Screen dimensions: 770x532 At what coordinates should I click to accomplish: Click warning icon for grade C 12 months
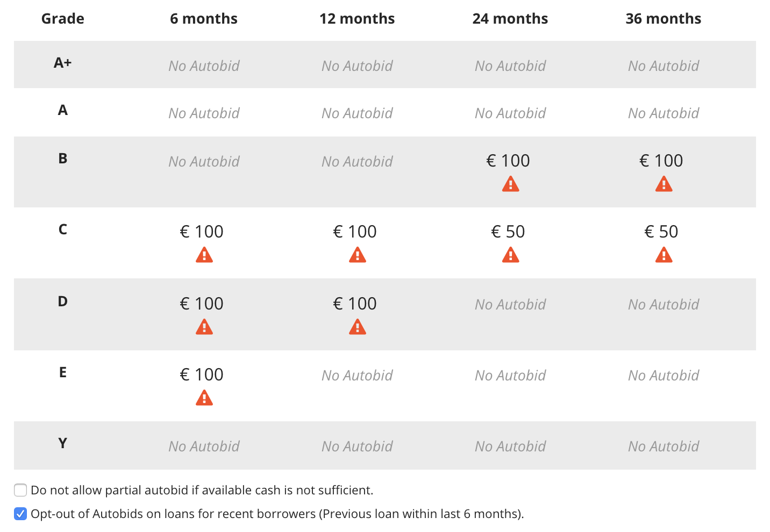coord(357,255)
